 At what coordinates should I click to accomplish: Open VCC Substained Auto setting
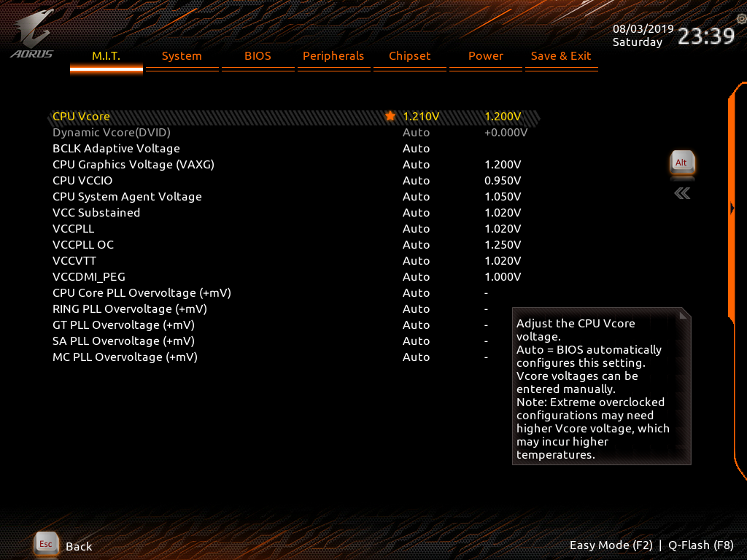pyautogui.click(x=416, y=213)
